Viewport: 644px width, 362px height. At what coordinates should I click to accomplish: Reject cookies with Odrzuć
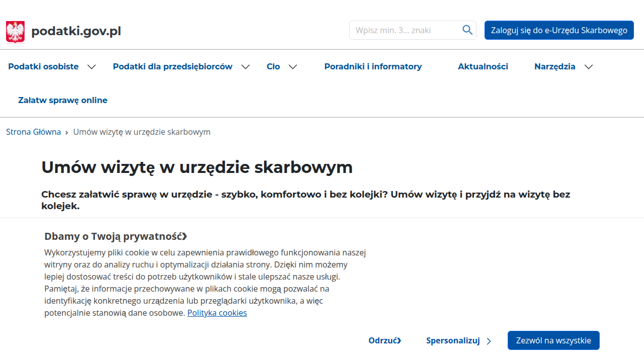tap(385, 340)
